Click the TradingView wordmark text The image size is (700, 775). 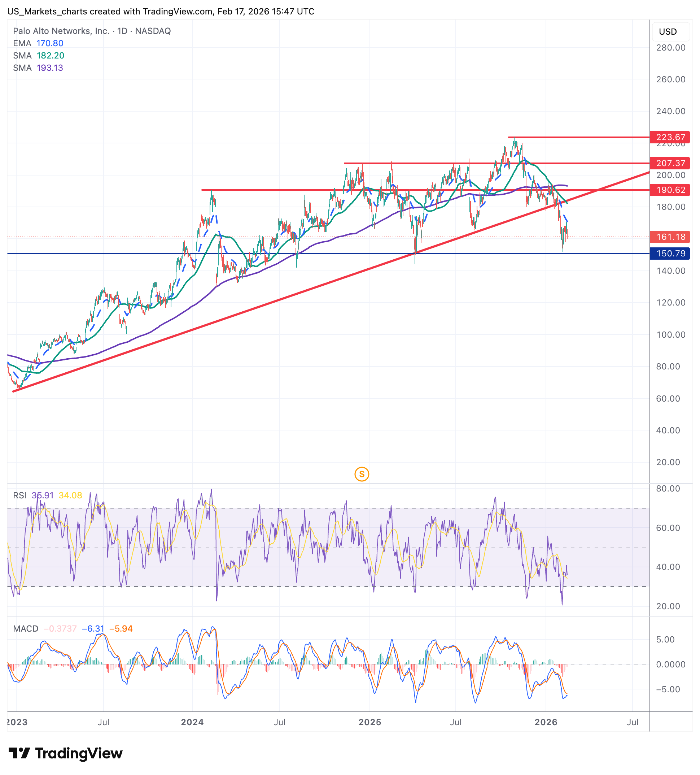[x=79, y=753]
